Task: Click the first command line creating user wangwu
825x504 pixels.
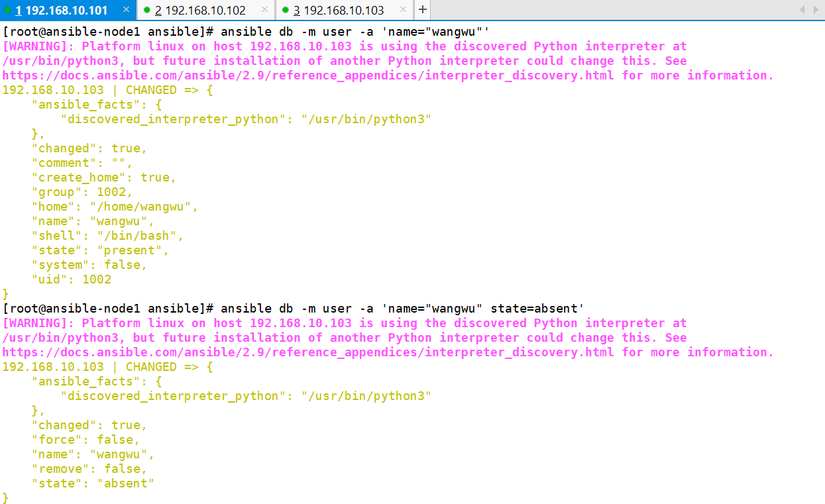Action: (x=246, y=32)
